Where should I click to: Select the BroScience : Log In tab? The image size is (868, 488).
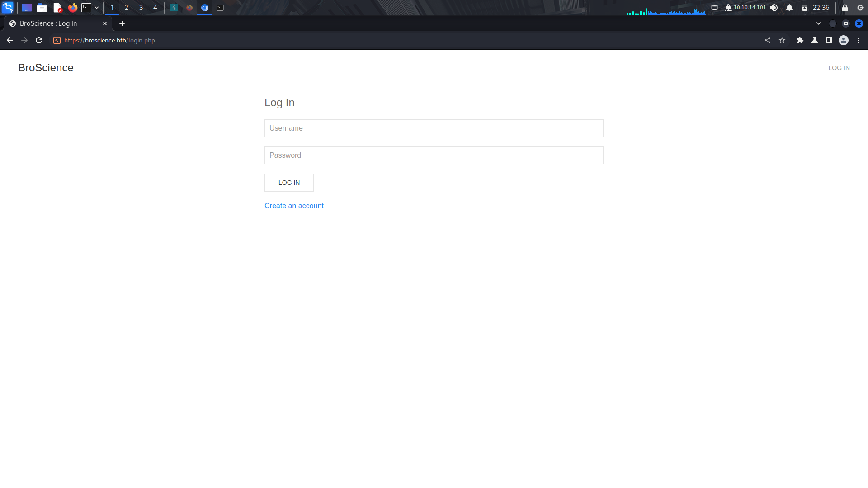tap(54, 23)
